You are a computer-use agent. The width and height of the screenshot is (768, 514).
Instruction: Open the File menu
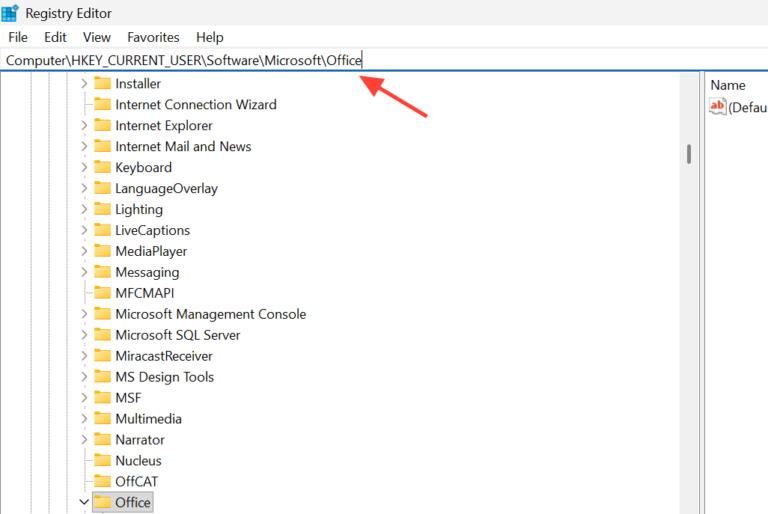coord(18,38)
